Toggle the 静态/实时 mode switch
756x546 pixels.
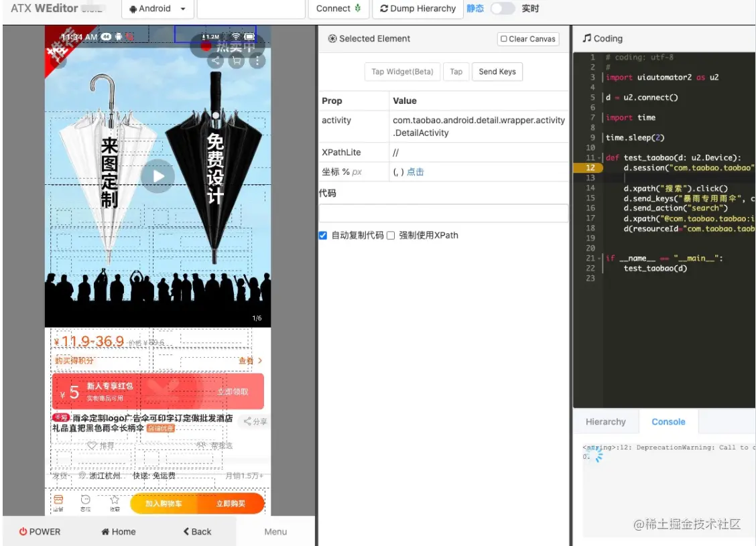(x=502, y=8)
